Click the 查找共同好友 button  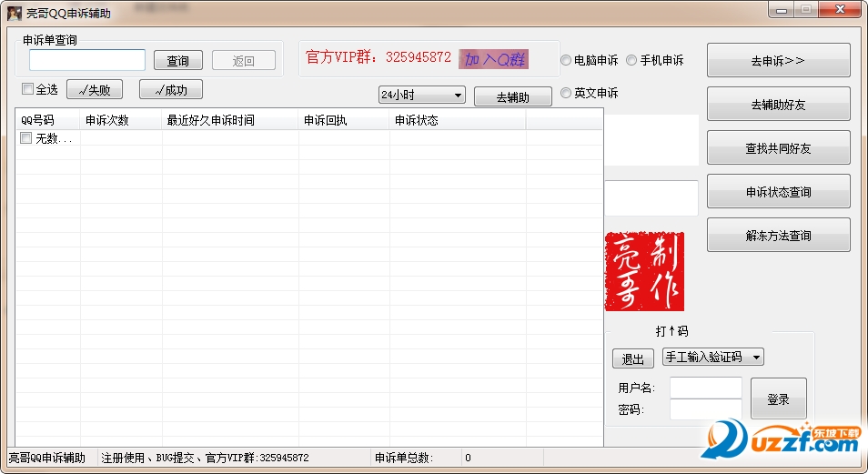coord(778,148)
